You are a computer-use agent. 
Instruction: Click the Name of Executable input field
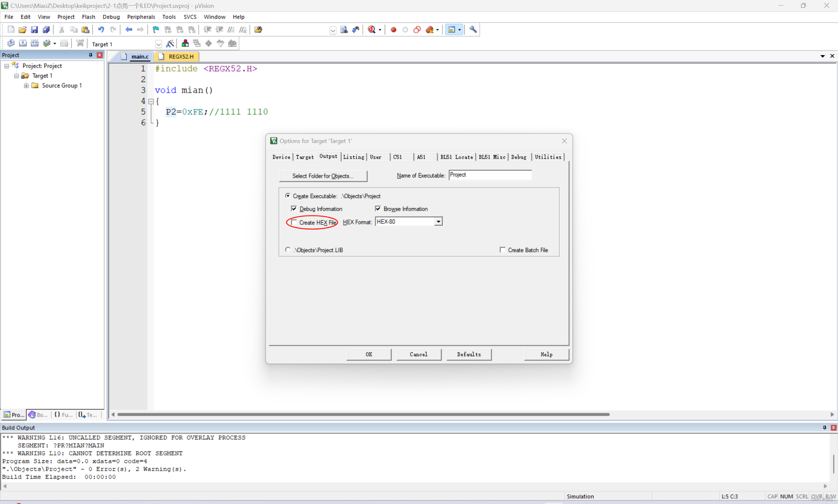[490, 175]
